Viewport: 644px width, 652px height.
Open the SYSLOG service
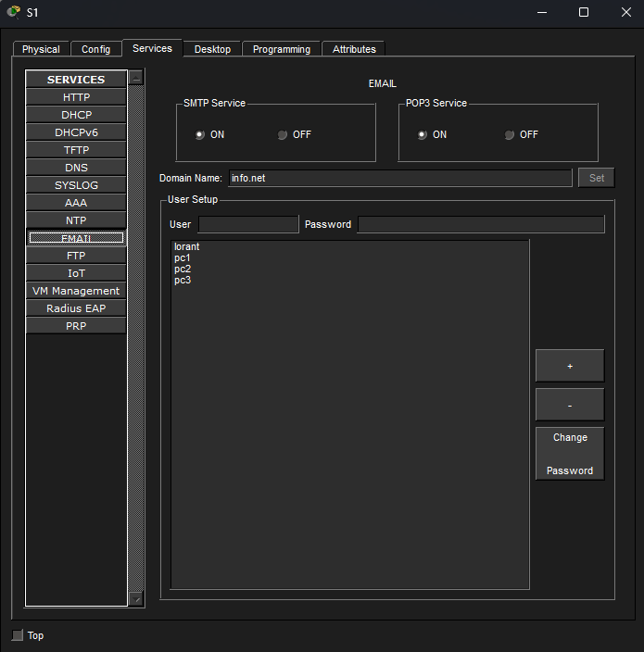point(76,185)
